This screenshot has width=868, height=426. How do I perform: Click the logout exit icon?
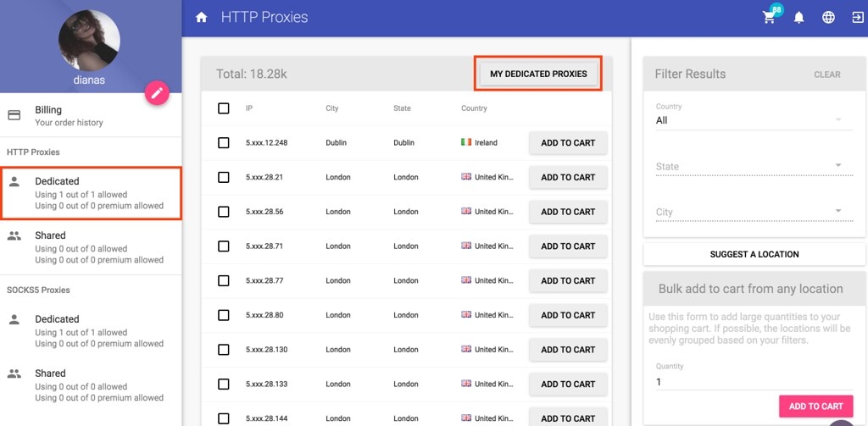[x=857, y=18]
